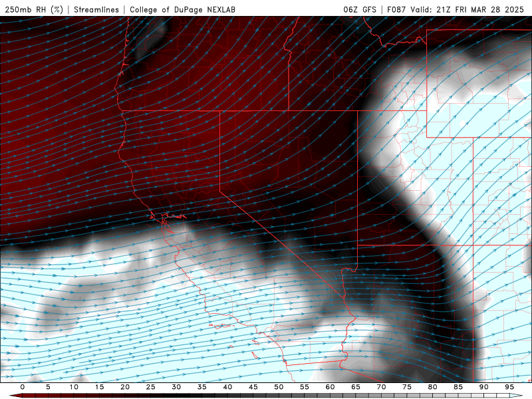The width and height of the screenshot is (532, 399).
Task: Select the "90" value on color scale
Action: [483, 387]
